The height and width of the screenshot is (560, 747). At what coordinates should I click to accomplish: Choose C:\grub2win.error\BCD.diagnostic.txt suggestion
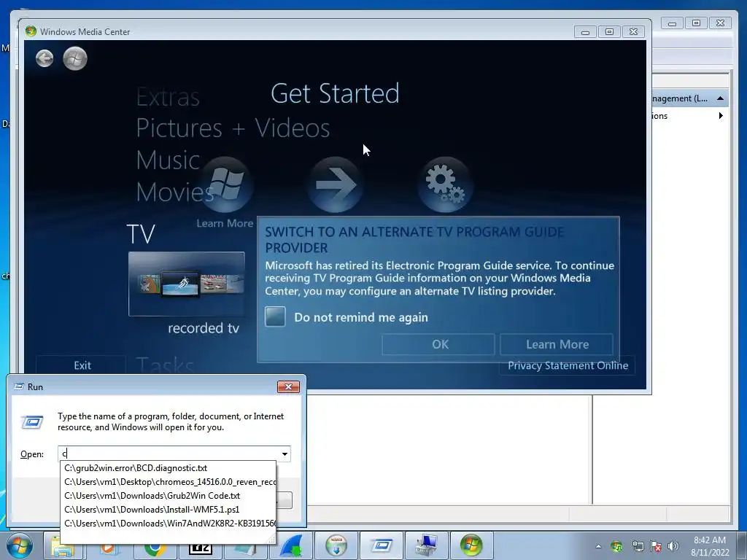pyautogui.click(x=169, y=468)
